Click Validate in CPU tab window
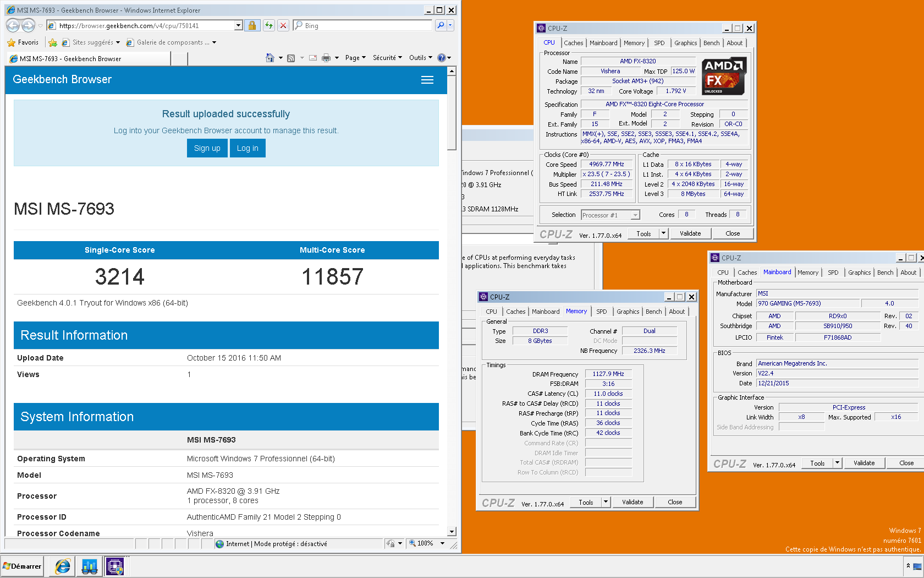924x578 pixels. point(690,233)
